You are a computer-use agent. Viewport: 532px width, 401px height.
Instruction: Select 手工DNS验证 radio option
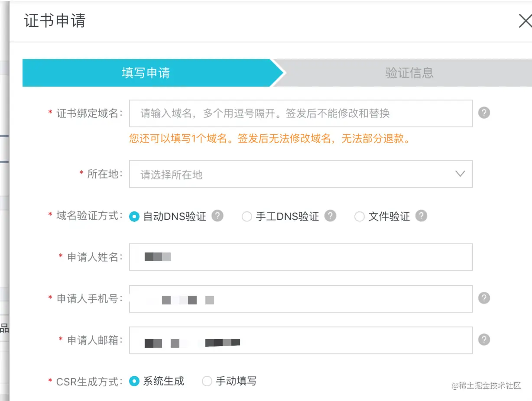point(247,217)
